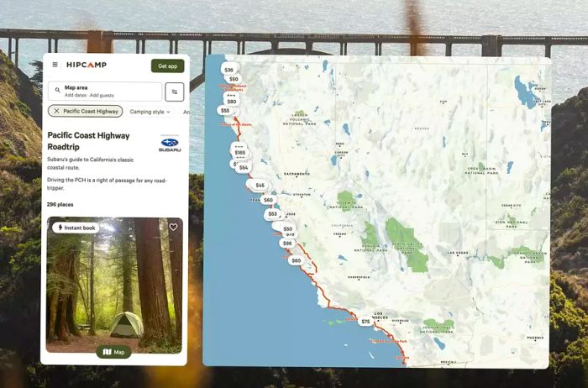Open the hamburger menu icon
The width and height of the screenshot is (588, 388).
(55, 65)
